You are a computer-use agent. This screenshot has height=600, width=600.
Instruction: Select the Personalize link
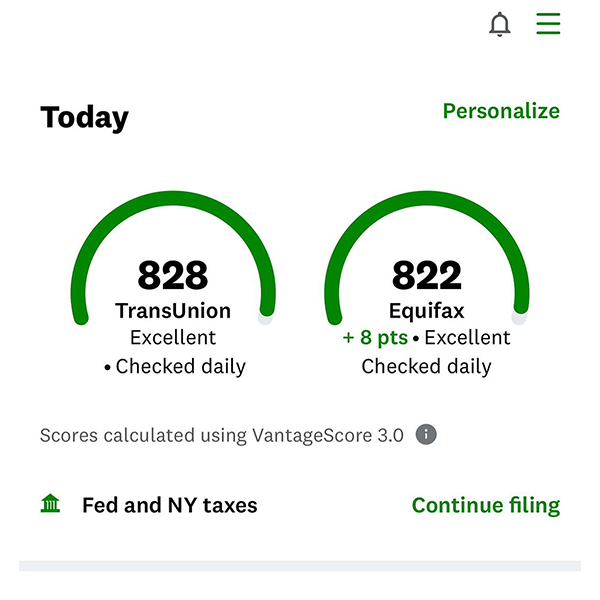point(501,111)
